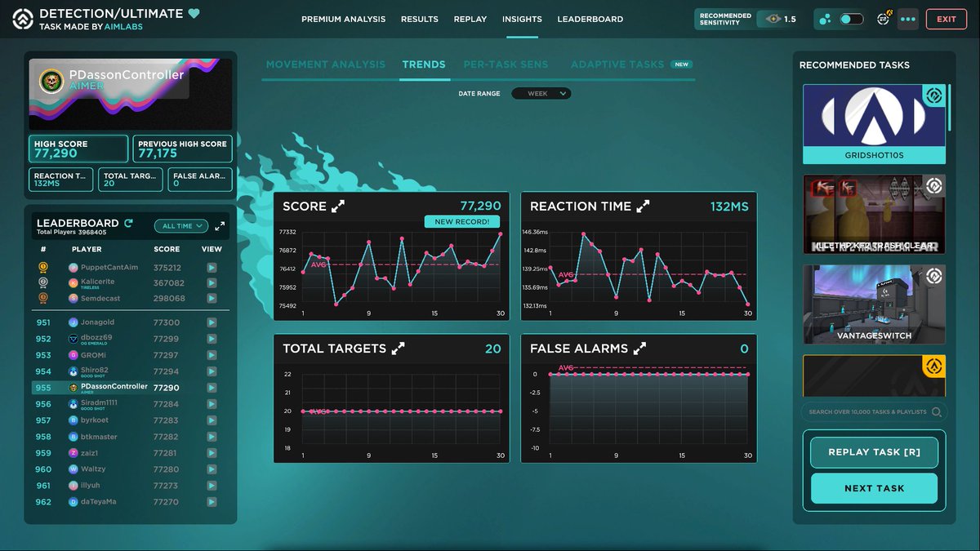Open the Date Range Week dropdown
The image size is (980, 551).
pyautogui.click(x=541, y=94)
